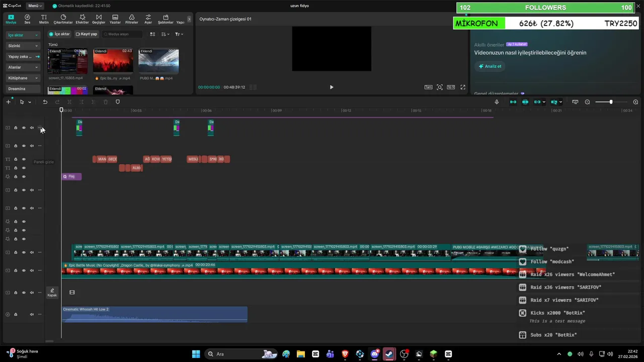This screenshot has height=362, width=644.
Task: Click the shield marker icon in timeline toolbar
Action: click(118, 102)
